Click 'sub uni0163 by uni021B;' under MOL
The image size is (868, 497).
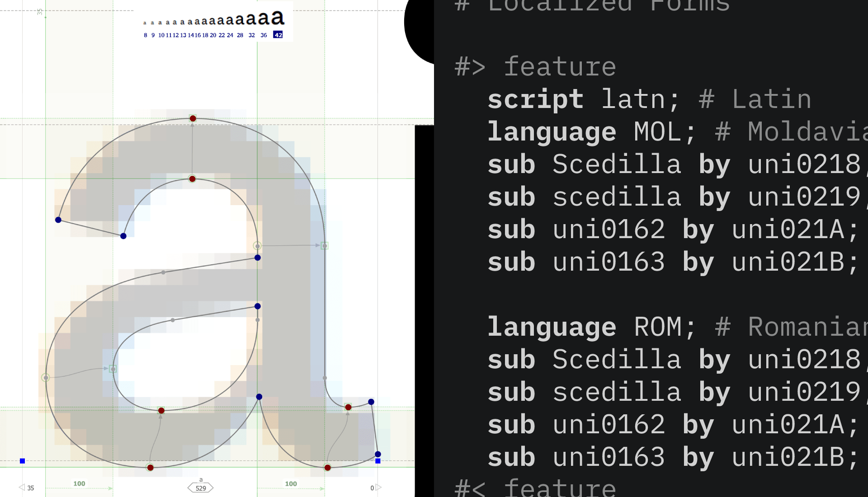(673, 262)
